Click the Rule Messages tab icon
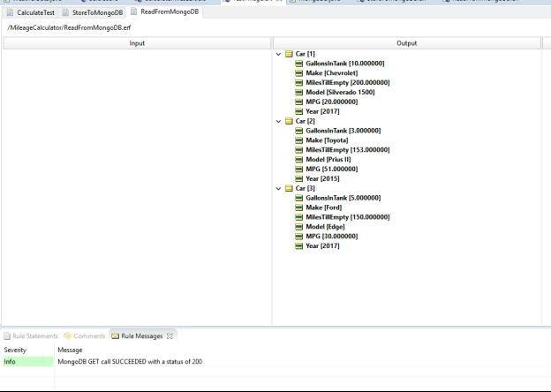551x392 pixels. [x=115, y=336]
